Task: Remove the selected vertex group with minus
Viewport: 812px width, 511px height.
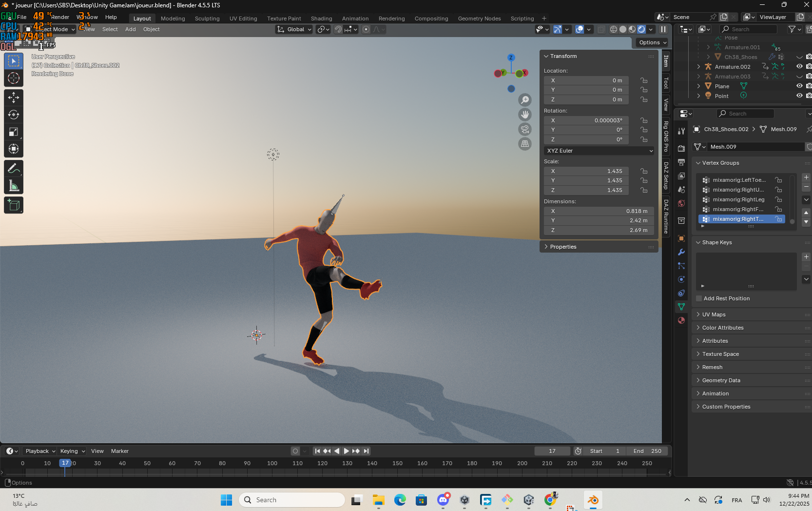Action: [x=806, y=187]
